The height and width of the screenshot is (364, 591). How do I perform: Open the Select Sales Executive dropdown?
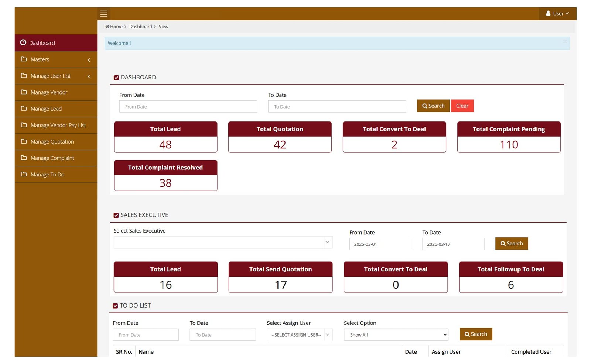click(x=223, y=243)
